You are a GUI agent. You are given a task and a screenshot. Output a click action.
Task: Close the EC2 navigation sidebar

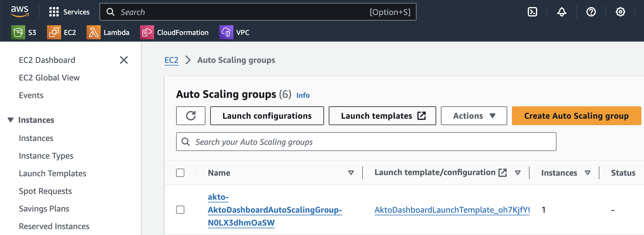(124, 60)
